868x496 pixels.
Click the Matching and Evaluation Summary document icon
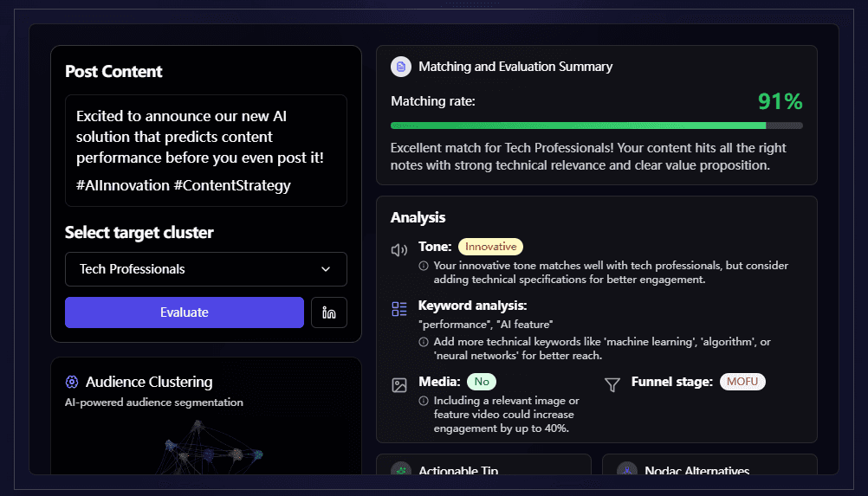[x=400, y=67]
